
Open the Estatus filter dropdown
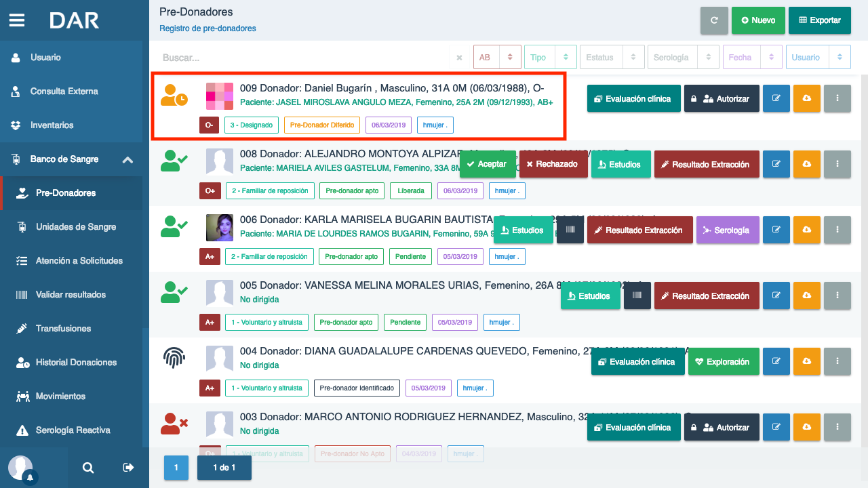tap(612, 58)
